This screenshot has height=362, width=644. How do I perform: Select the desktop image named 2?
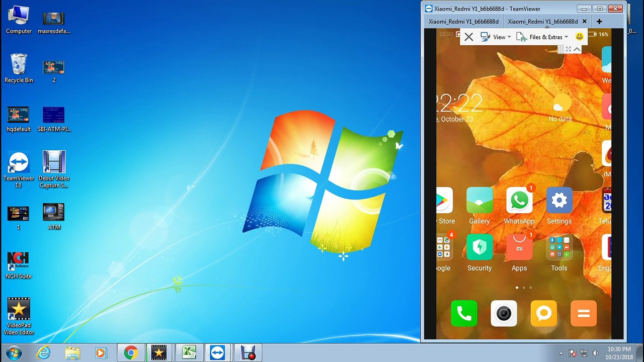[54, 71]
